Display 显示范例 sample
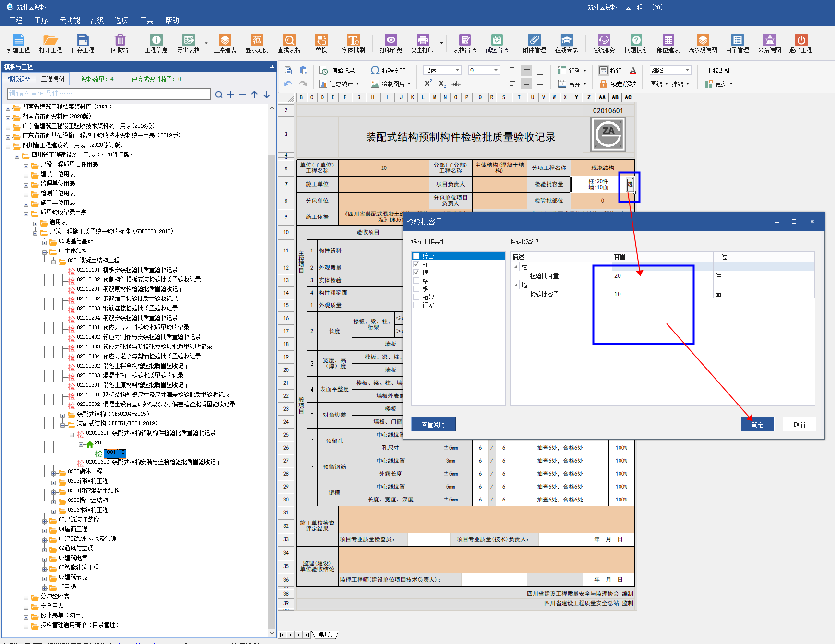Screen dimensions: 835x644 (x=257, y=44)
